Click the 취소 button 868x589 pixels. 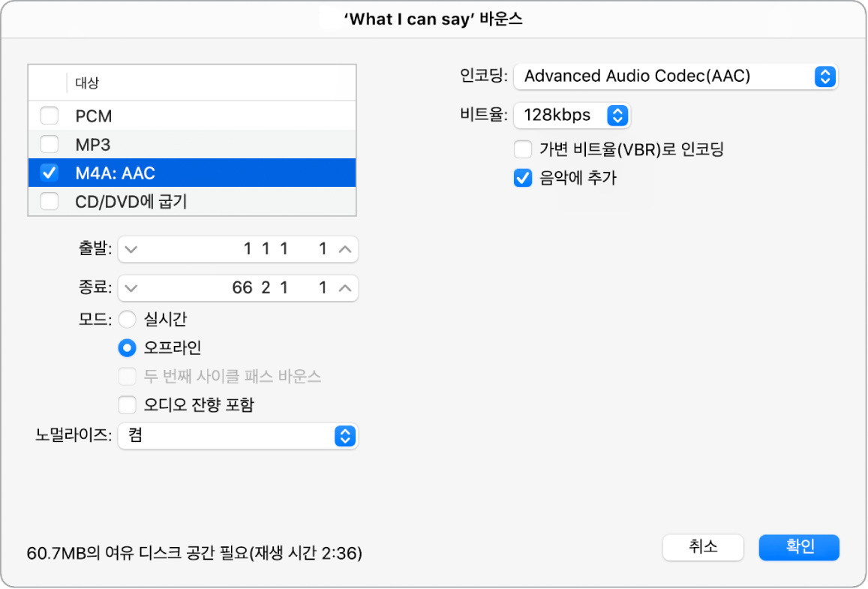coord(702,547)
